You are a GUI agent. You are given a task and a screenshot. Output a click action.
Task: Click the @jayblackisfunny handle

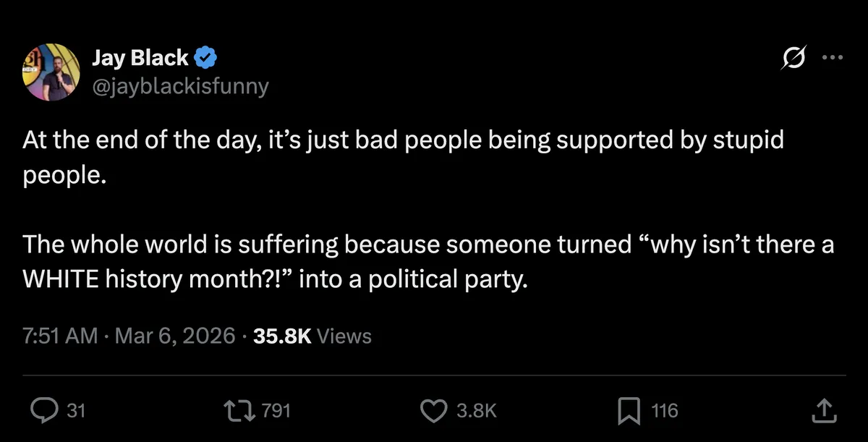click(181, 86)
